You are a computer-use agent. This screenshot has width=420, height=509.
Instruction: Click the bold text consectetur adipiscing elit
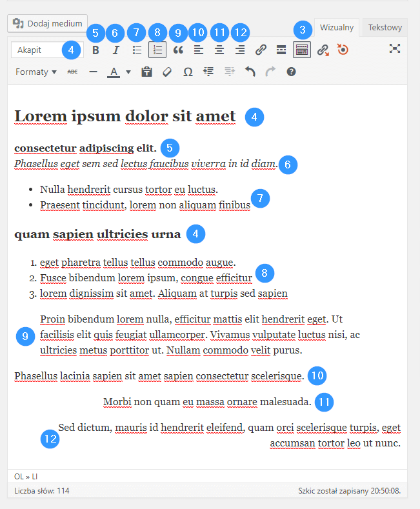coord(85,148)
